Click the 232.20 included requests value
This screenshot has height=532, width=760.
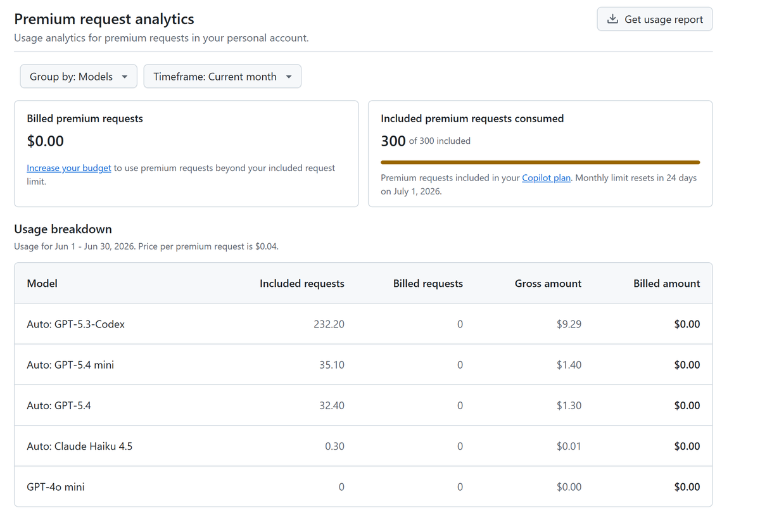329,324
